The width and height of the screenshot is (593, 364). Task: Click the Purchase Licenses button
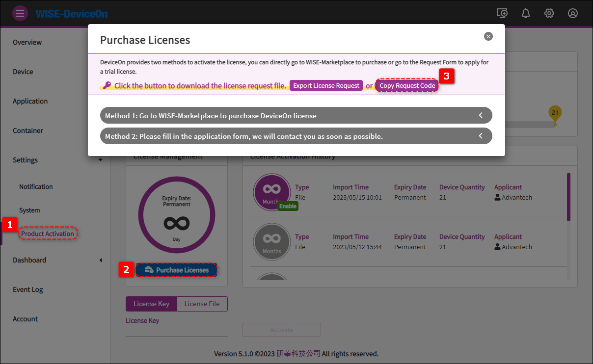[x=177, y=270]
